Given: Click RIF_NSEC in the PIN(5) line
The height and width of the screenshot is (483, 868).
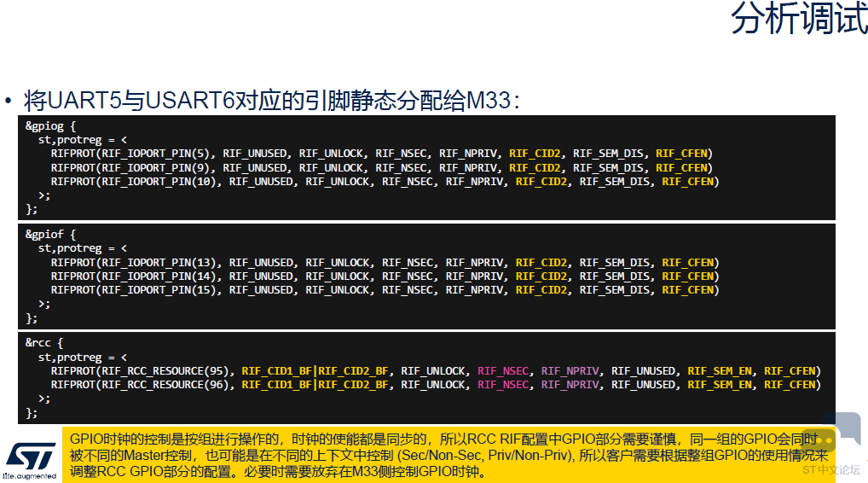Looking at the screenshot, I should tap(402, 154).
